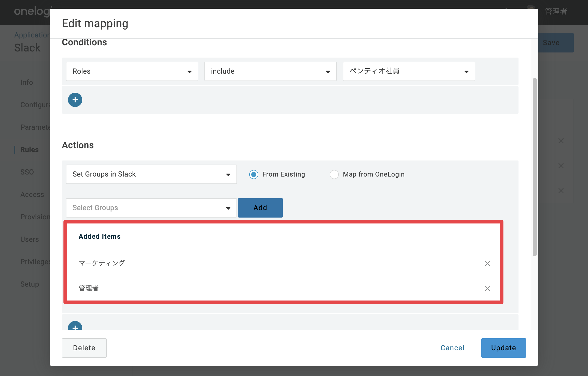This screenshot has width=588, height=376.
Task: Open the Select Groups combo box
Action: pos(151,208)
